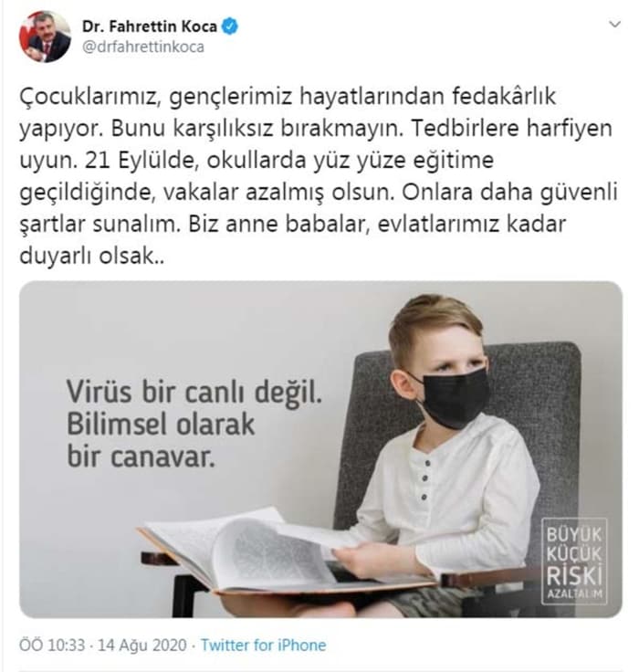
Task: Click the closing words 'duyarlı olsak..'
Action: (91, 257)
